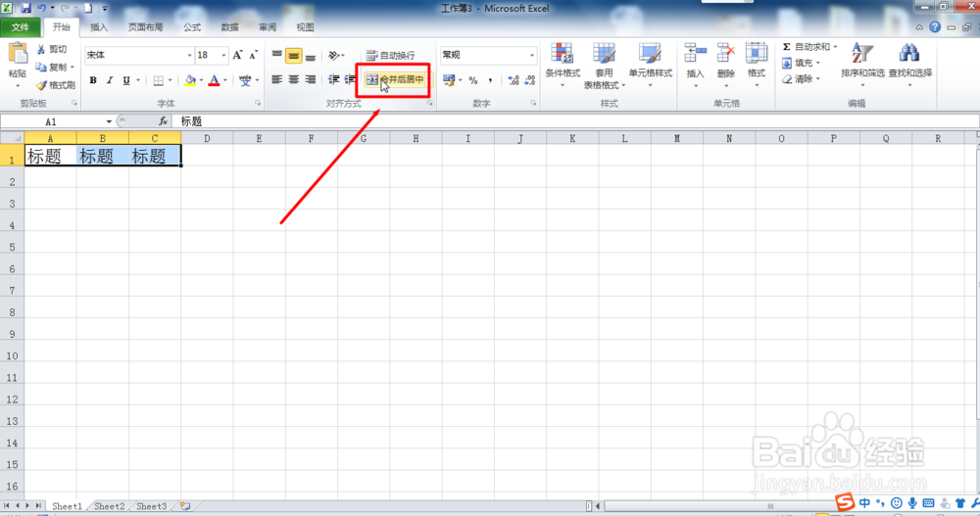Open Conditional Formatting (条件格式)
This screenshot has height=516, width=980.
pos(563,65)
